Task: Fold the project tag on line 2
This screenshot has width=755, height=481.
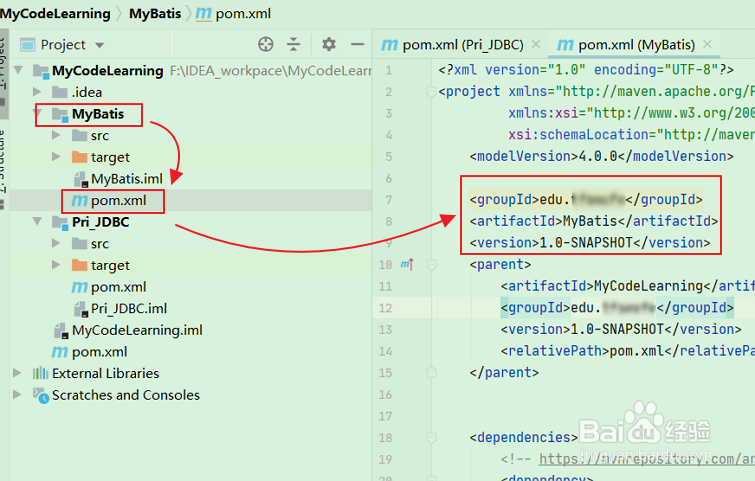Action: 431,91
